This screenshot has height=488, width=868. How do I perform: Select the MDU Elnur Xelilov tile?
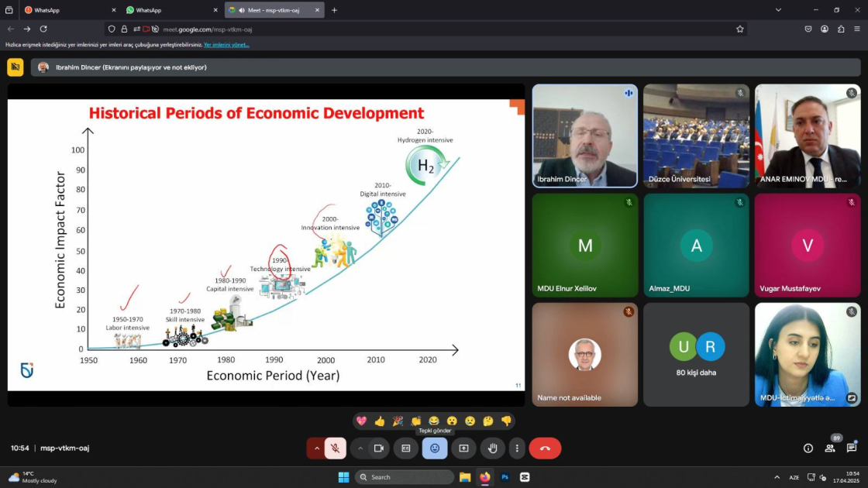[584, 245]
